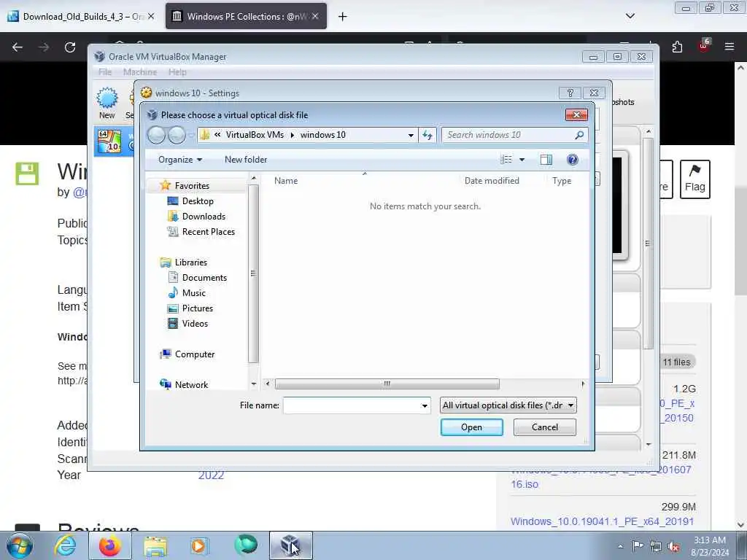The height and width of the screenshot is (560, 747).
Task: Click the navigation pane vertical scrollbar
Action: tap(253, 273)
